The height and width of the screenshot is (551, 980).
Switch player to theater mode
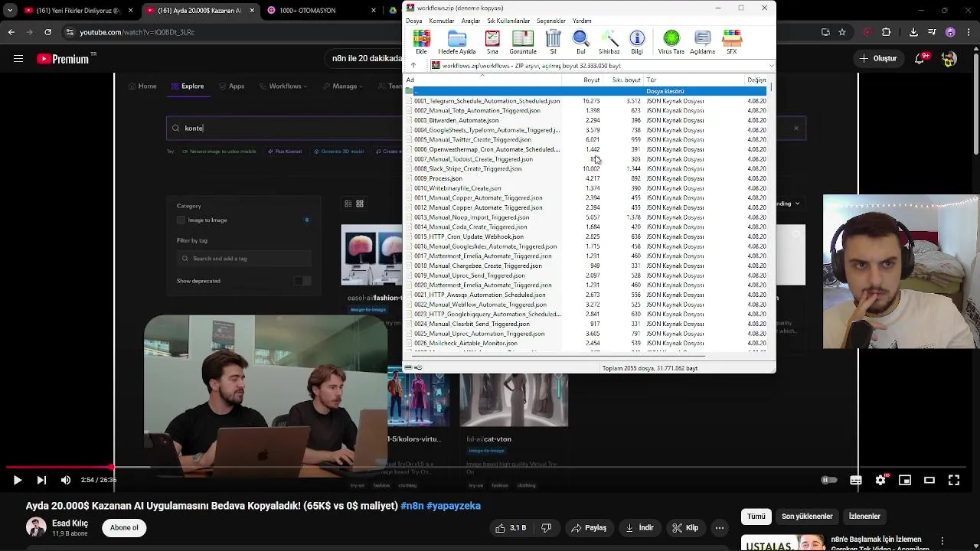pyautogui.click(x=929, y=480)
